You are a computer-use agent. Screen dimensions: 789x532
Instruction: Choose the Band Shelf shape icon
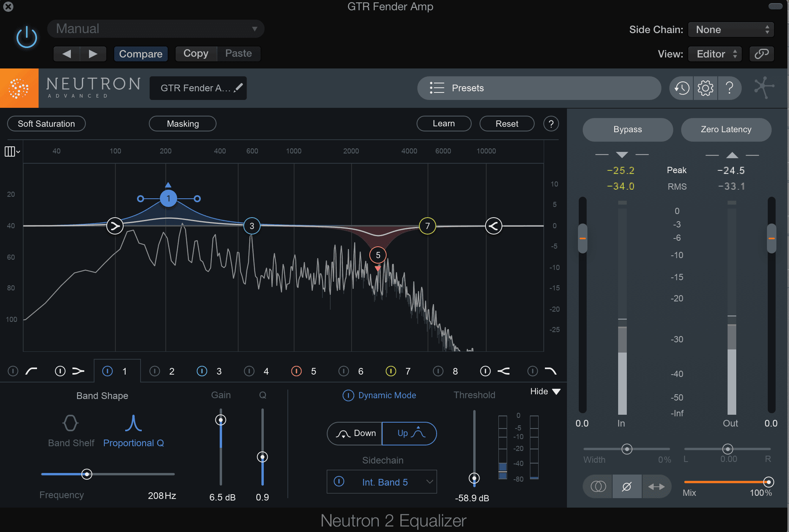point(70,423)
